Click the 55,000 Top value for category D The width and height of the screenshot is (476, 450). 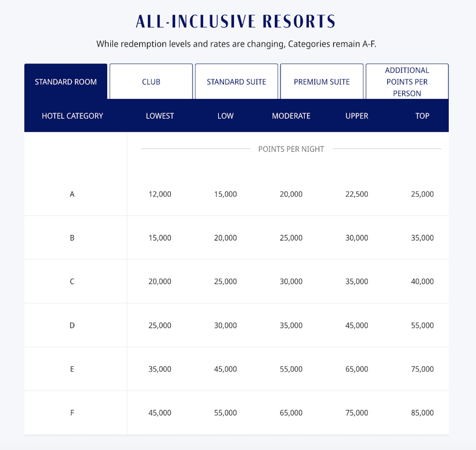pyautogui.click(x=422, y=325)
